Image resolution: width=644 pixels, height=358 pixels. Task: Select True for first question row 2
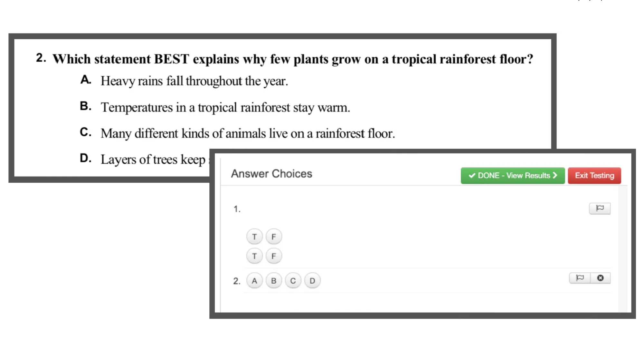pos(254,256)
